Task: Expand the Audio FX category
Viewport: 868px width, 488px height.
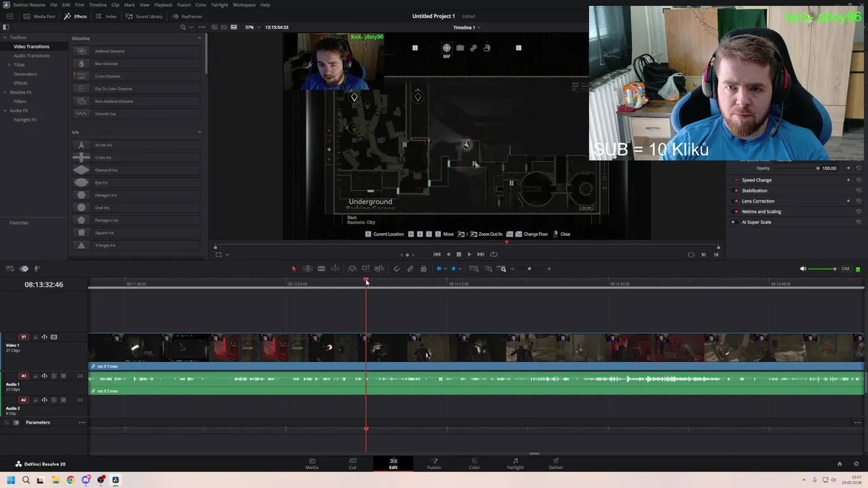Action: (x=5, y=110)
